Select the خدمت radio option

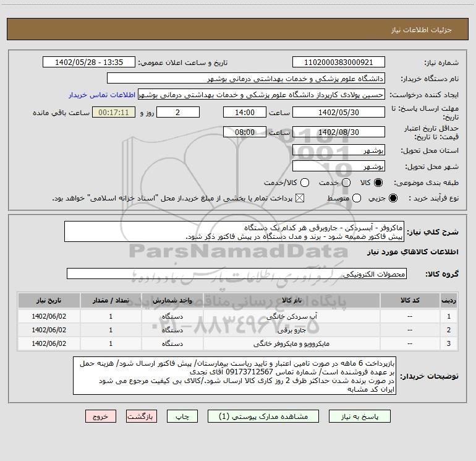click(346, 183)
